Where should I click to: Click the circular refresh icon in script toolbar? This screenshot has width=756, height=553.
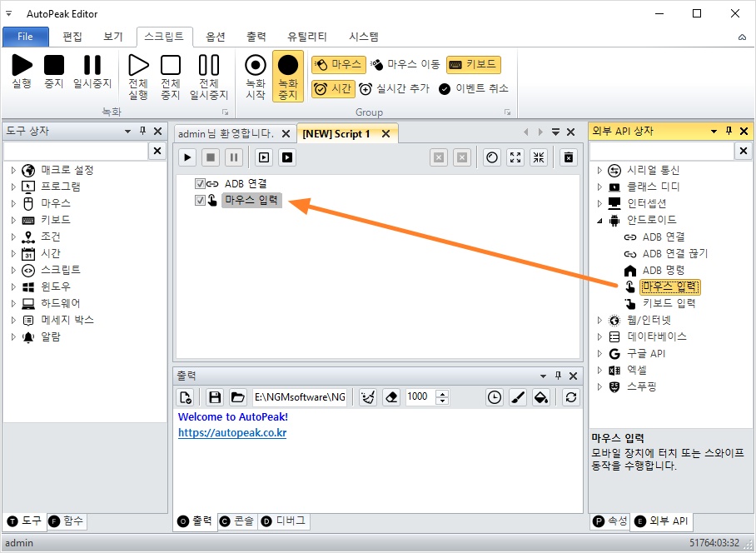pyautogui.click(x=492, y=157)
